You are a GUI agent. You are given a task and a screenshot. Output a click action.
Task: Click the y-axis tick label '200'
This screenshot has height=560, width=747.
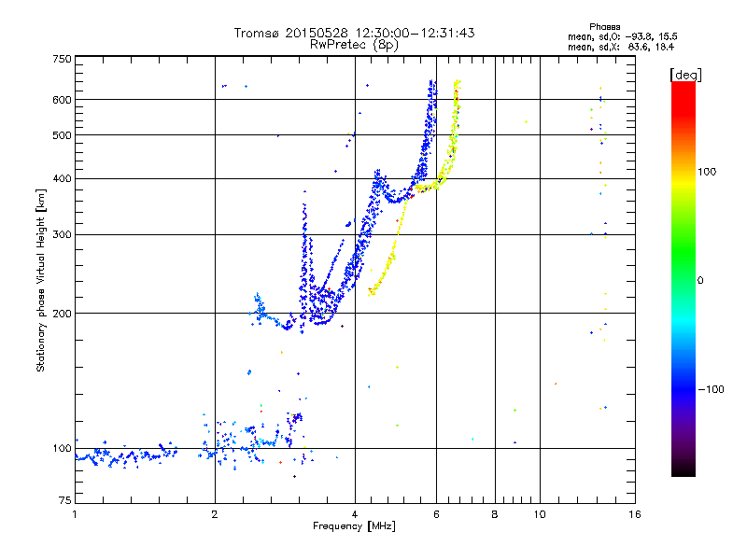63,314
